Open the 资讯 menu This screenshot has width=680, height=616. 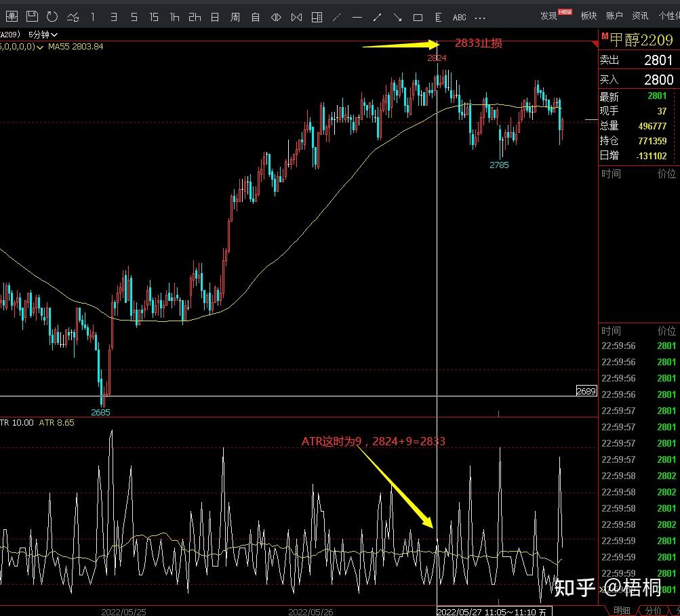tap(640, 16)
